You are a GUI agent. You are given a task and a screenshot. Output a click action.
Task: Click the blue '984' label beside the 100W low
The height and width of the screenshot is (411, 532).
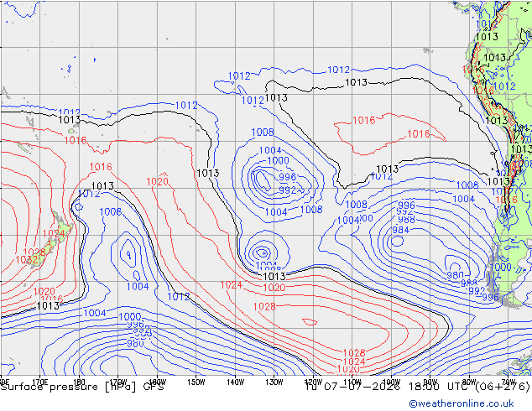tap(401, 230)
